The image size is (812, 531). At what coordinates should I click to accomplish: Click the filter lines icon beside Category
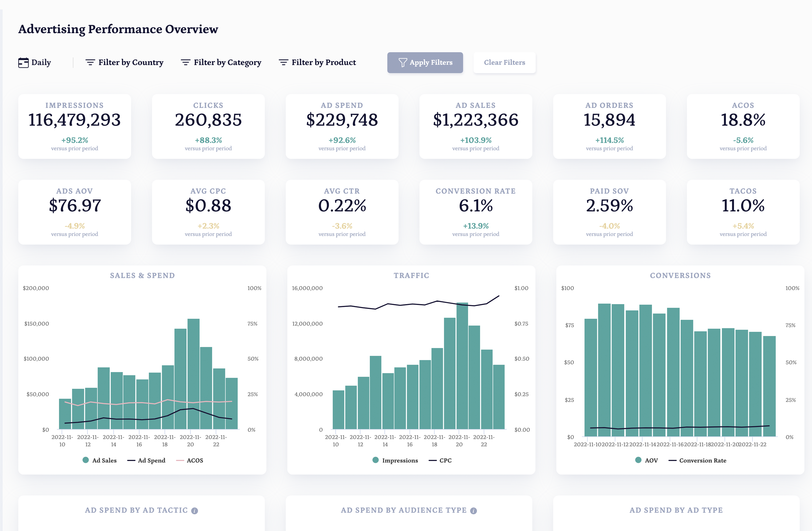point(185,63)
